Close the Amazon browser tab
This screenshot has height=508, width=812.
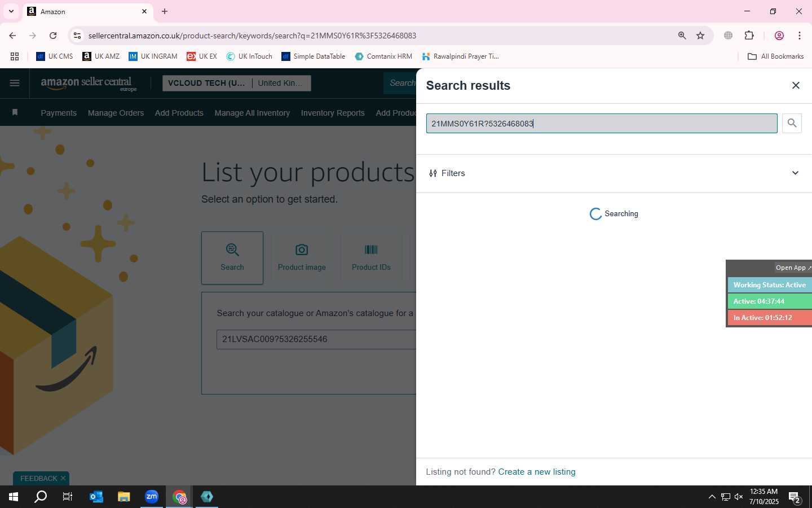144,11
